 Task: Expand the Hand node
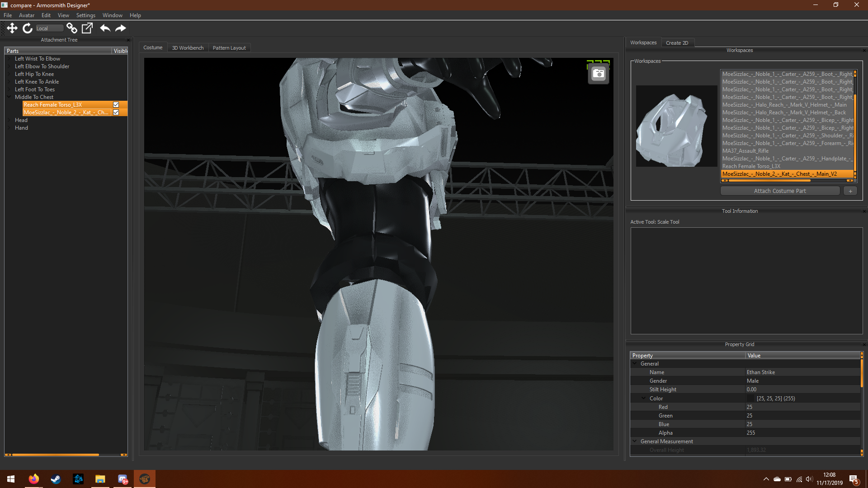(9, 128)
